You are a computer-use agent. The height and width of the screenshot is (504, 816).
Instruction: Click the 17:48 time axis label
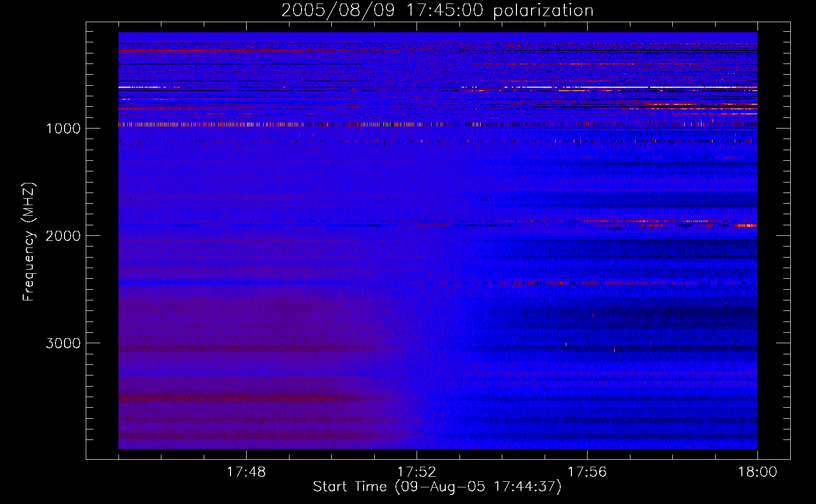coord(246,472)
